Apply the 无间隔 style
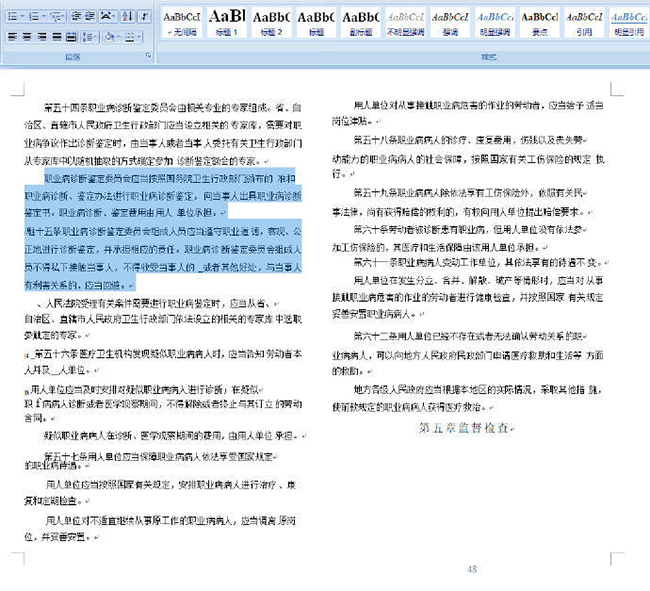 tap(182, 23)
